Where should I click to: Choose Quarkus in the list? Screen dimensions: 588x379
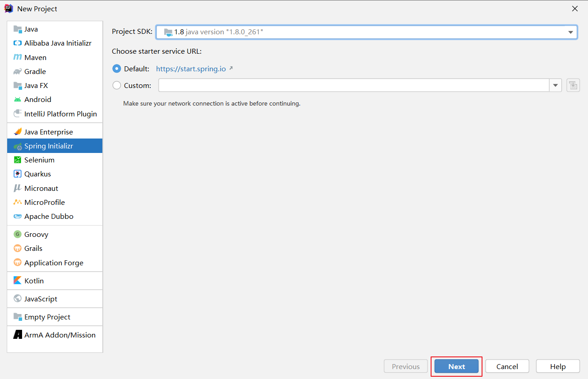(55, 174)
